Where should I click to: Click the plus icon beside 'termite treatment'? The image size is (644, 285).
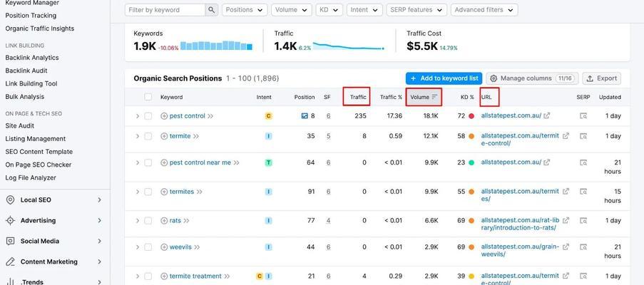pyautogui.click(x=164, y=276)
